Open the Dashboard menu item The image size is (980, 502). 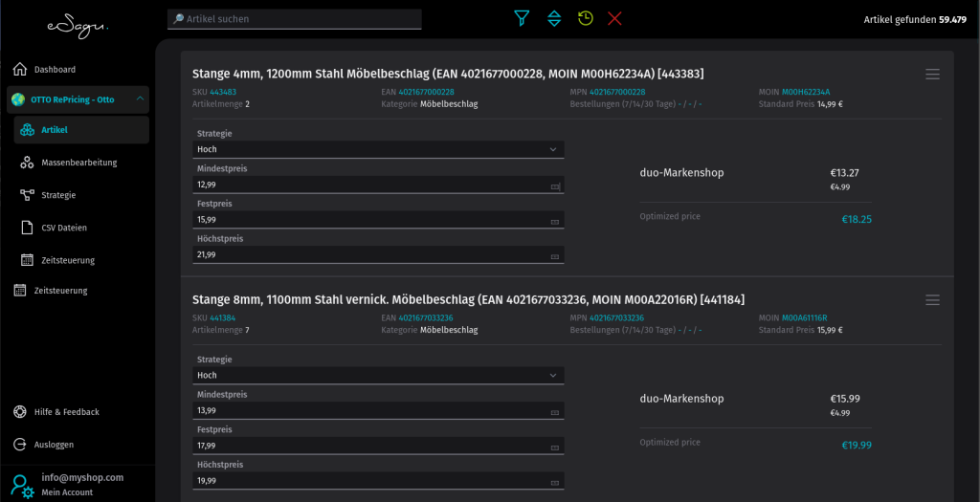click(x=55, y=70)
